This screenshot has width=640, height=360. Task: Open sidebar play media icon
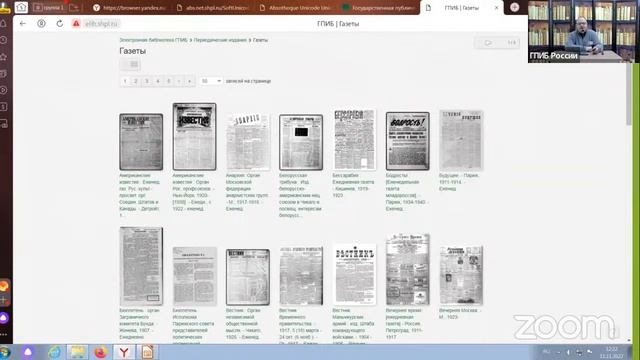pos(4,90)
